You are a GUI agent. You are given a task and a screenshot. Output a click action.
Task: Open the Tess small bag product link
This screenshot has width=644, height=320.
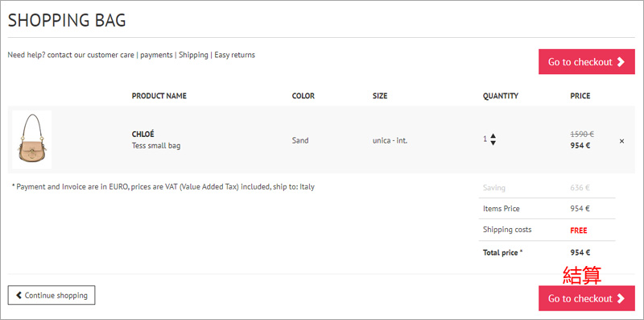[x=156, y=146]
